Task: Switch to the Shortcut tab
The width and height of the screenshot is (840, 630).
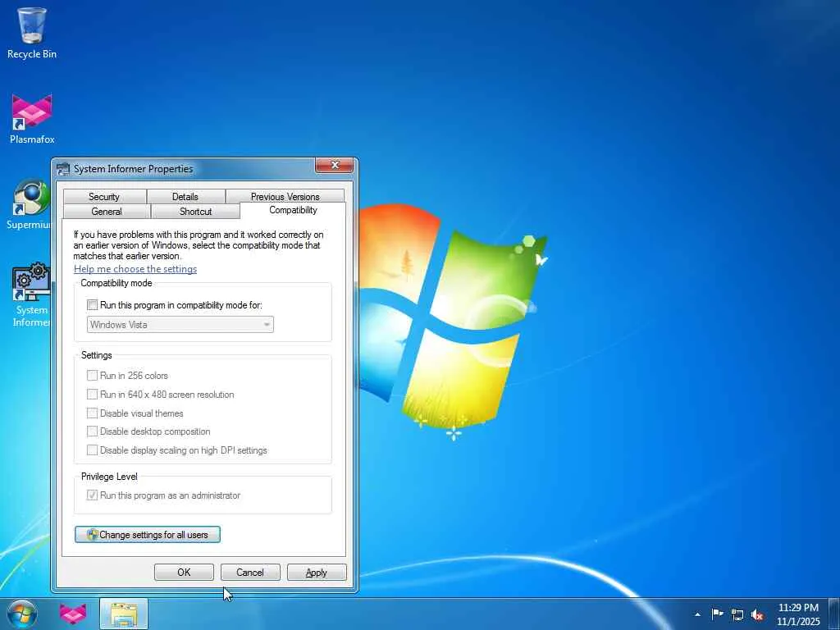Action: coord(195,211)
